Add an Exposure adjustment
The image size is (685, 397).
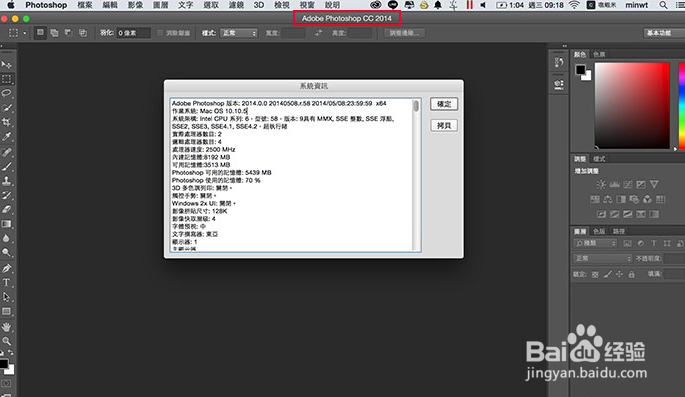(x=641, y=184)
